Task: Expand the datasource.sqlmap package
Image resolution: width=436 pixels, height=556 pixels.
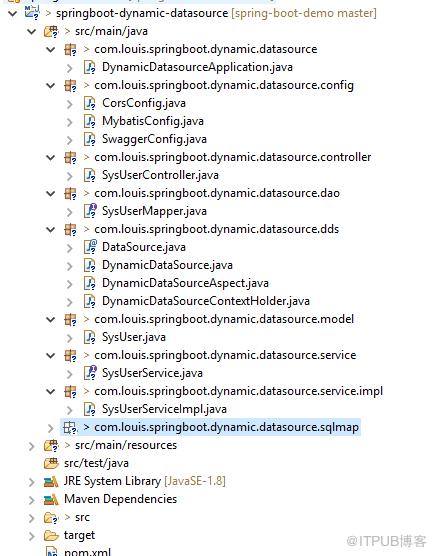Action: pos(51,428)
